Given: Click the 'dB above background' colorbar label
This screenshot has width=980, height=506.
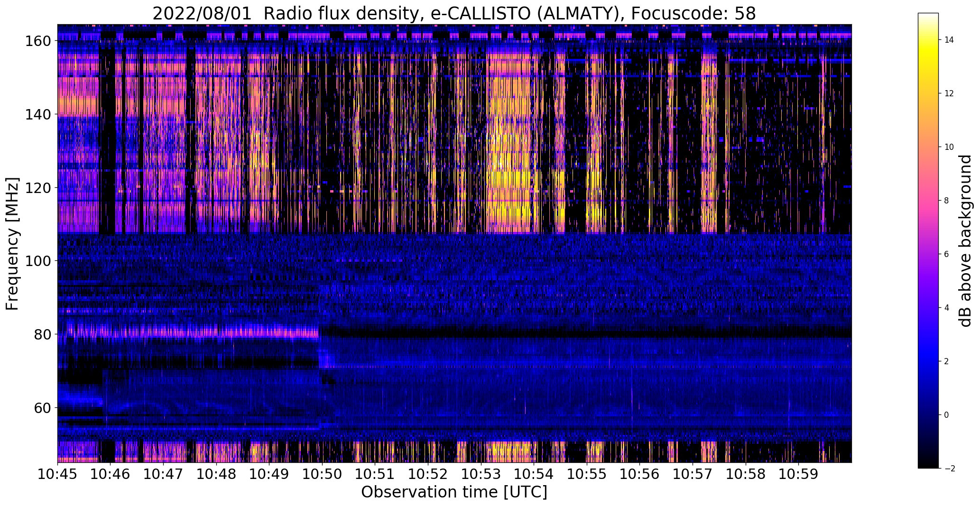Looking at the screenshot, I should [965, 241].
